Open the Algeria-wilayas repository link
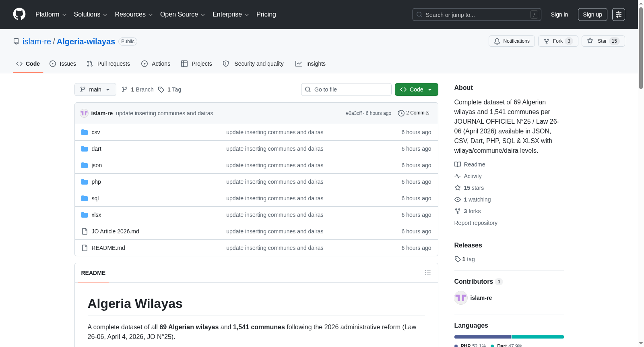This screenshot has width=644, height=347. pos(86,42)
